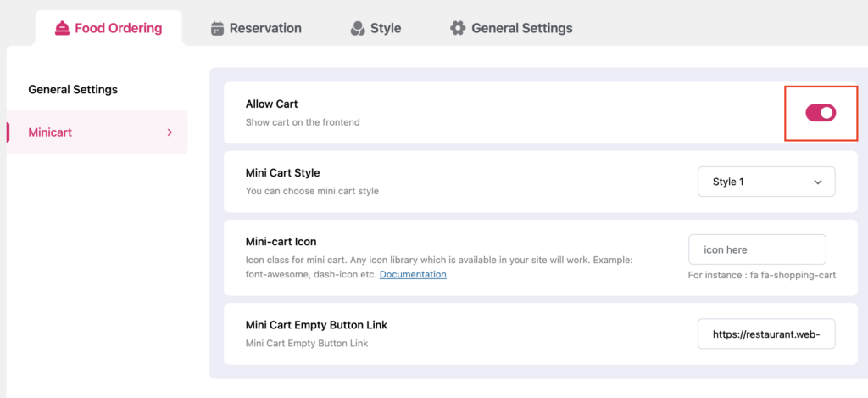Open the Reservation tab

[265, 28]
